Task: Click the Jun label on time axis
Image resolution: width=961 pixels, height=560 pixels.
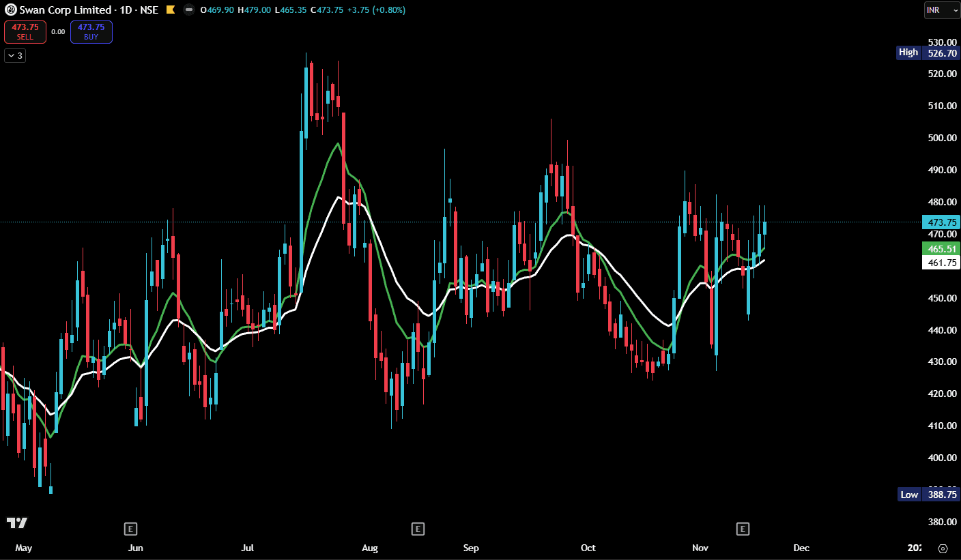Action: (135, 548)
